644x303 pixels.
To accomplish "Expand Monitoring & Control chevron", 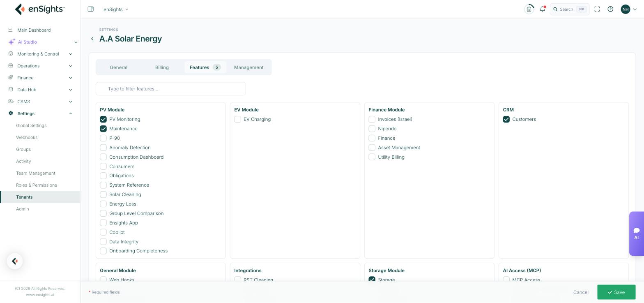I will pyautogui.click(x=70, y=54).
